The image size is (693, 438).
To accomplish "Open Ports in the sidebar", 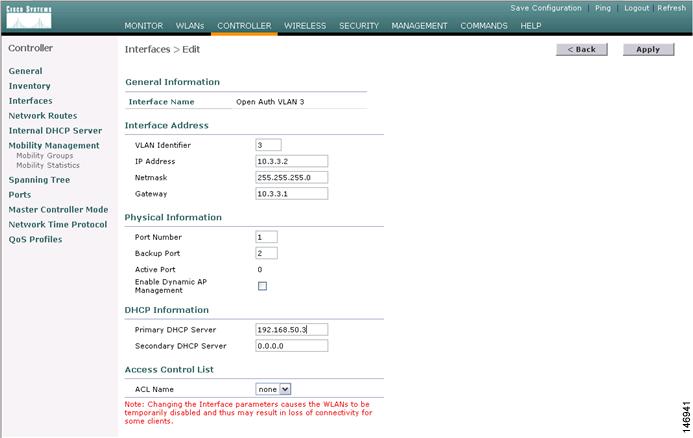I will [x=20, y=195].
